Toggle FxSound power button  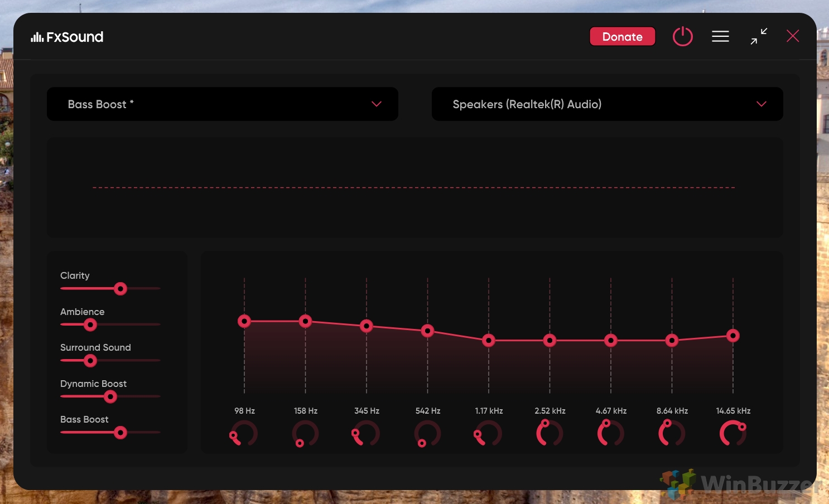682,37
